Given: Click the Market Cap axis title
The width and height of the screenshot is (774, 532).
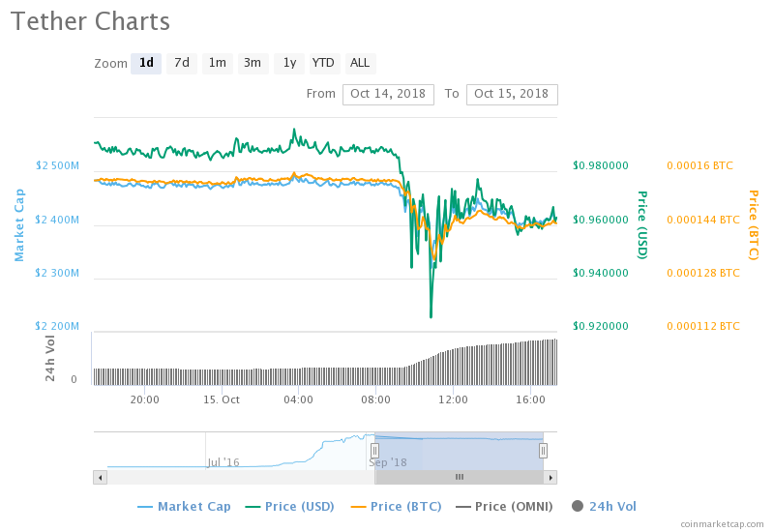Looking at the screenshot, I should (19, 225).
